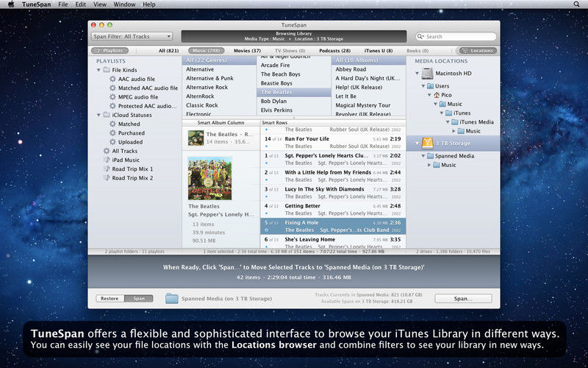The height and width of the screenshot is (368, 588).
Task: Select the Abbey Road album
Action: [368, 69]
